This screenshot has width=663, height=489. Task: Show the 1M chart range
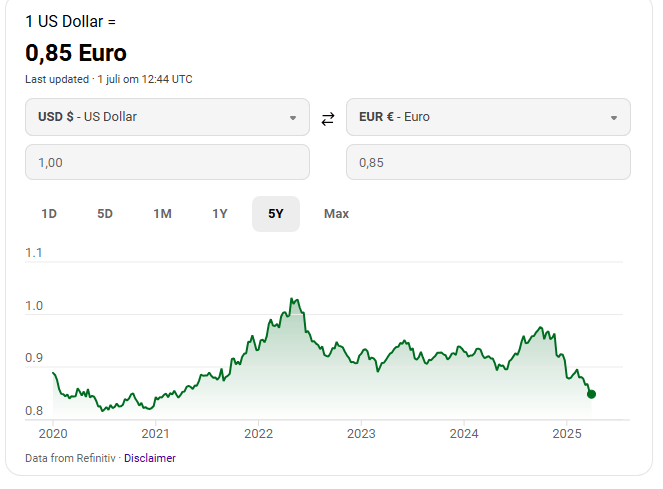click(x=162, y=213)
